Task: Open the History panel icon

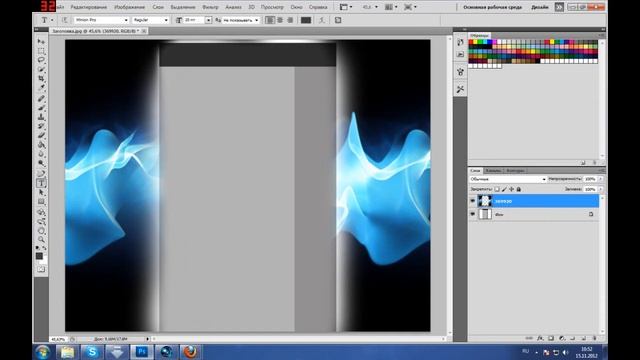Action: (460, 42)
